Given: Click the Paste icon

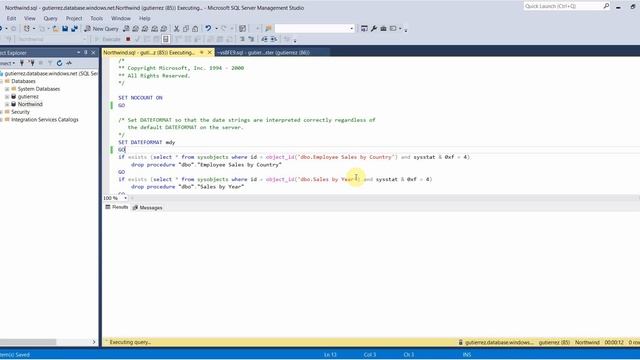Looking at the screenshot, I should tap(195, 29).
